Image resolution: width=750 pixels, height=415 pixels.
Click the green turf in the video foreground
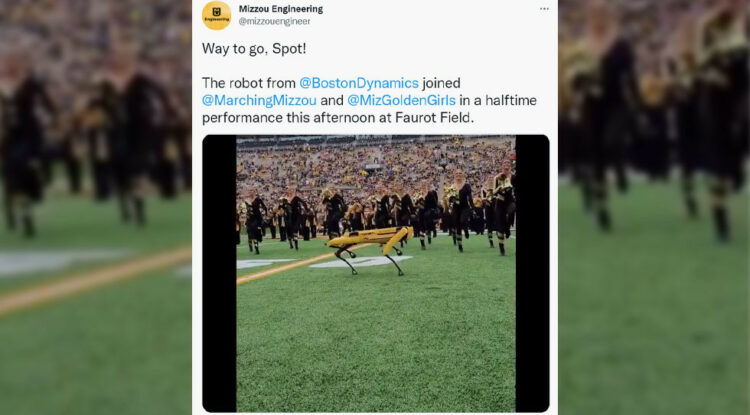coord(380,340)
